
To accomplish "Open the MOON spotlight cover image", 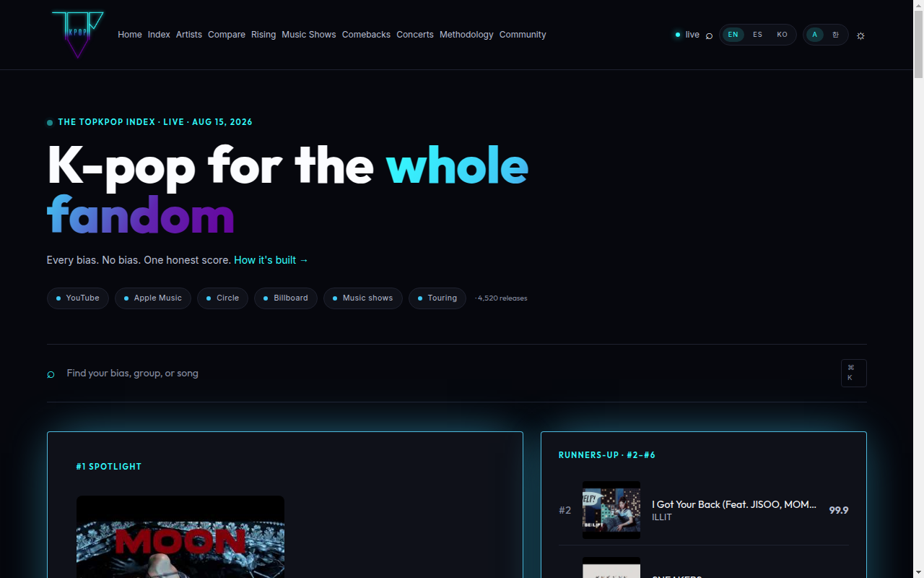I will click(x=180, y=537).
